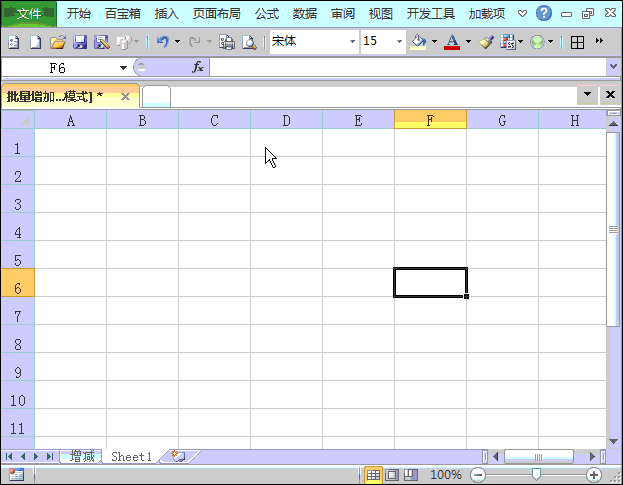Image resolution: width=623 pixels, height=485 pixels.
Task: Select the Sheet1 sheet tab
Action: tap(132, 456)
